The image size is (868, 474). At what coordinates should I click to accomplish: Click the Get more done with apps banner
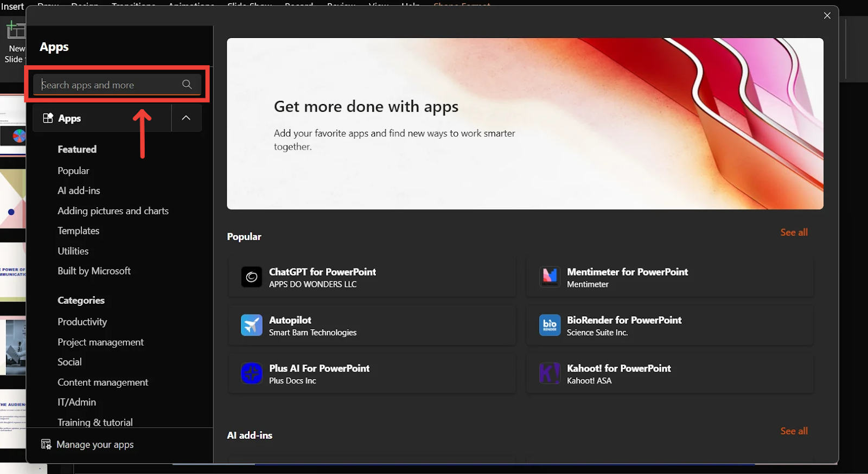click(525, 124)
